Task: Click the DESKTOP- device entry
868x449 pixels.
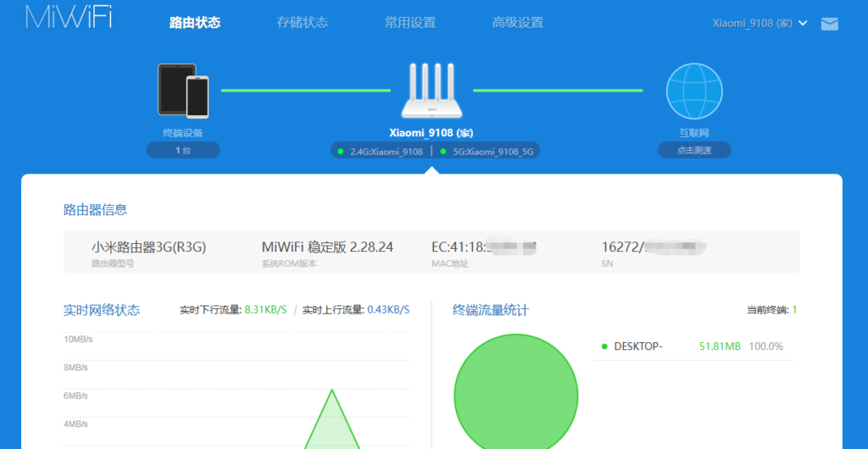Action: pos(638,346)
